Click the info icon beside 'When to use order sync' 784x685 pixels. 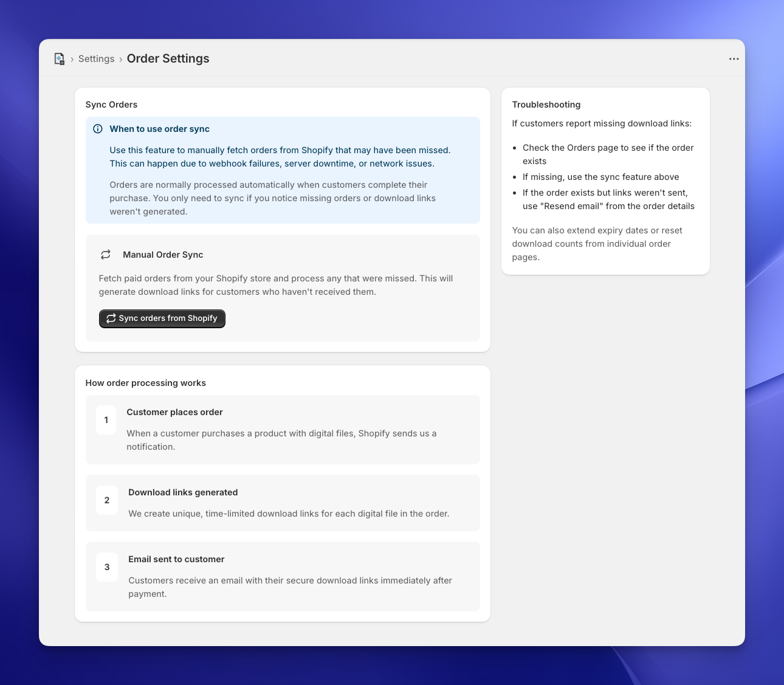click(x=98, y=128)
